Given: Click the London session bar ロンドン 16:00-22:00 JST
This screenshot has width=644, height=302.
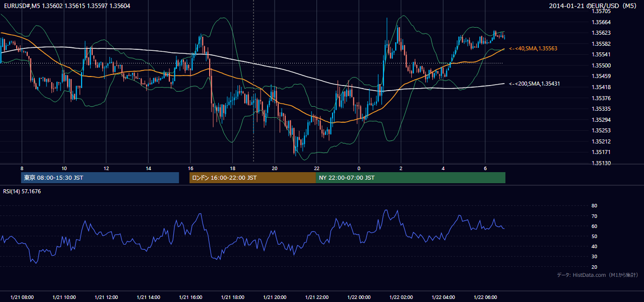Looking at the screenshot, I should pyautogui.click(x=252, y=178).
